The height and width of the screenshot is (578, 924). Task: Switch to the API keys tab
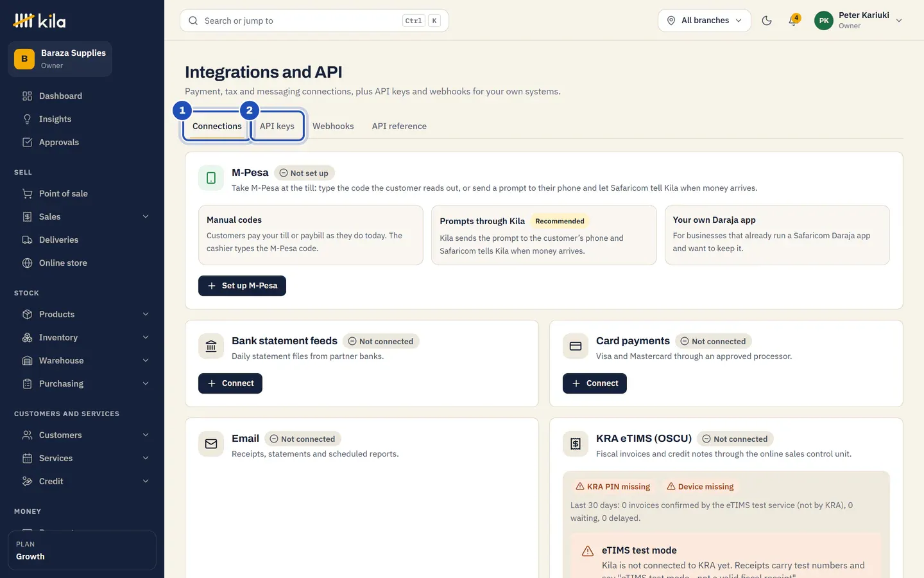pos(277,126)
